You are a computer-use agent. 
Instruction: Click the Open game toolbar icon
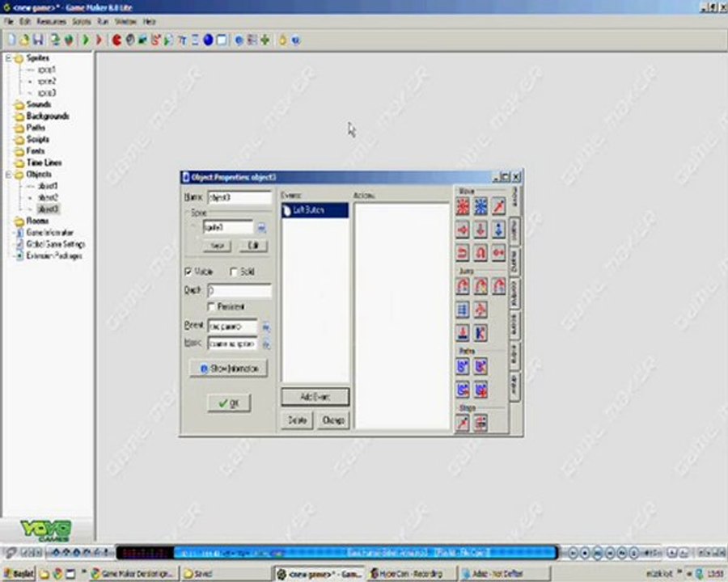[24, 40]
